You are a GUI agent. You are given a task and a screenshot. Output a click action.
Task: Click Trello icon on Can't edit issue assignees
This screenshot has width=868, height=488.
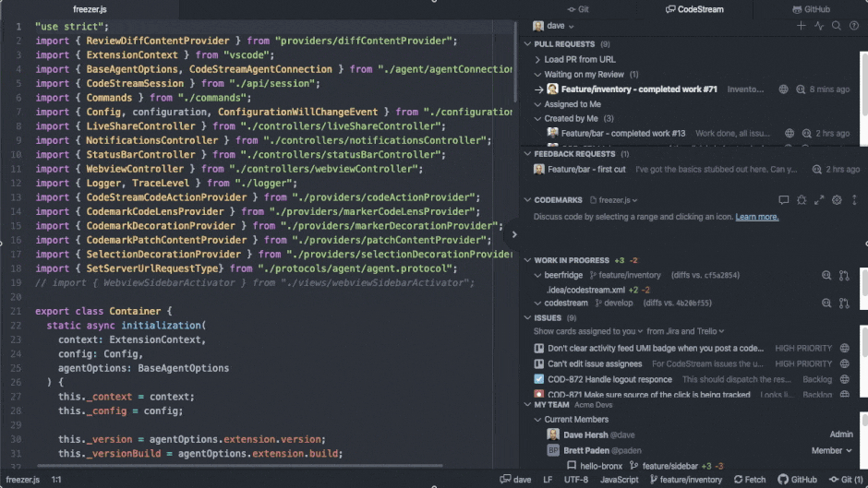click(538, 363)
